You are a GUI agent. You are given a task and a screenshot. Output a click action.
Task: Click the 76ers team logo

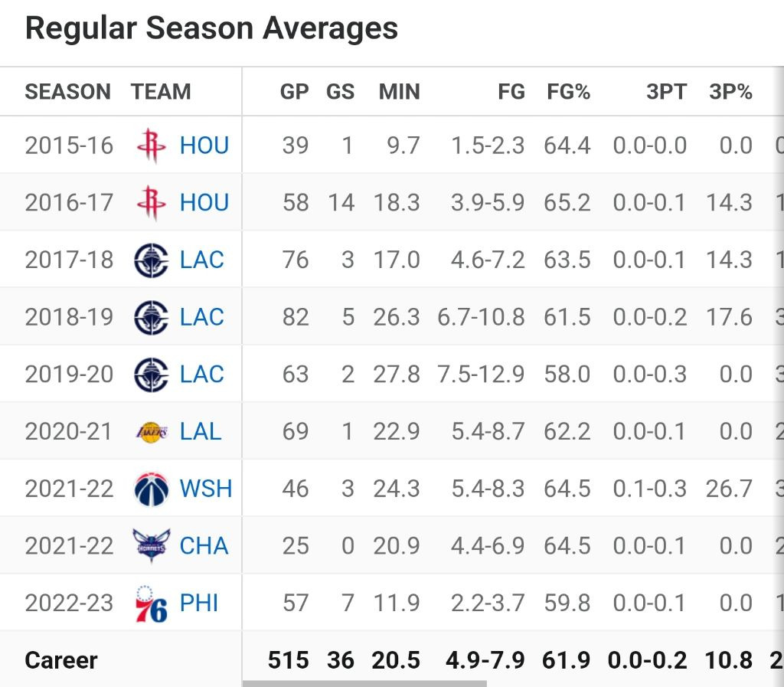151,604
